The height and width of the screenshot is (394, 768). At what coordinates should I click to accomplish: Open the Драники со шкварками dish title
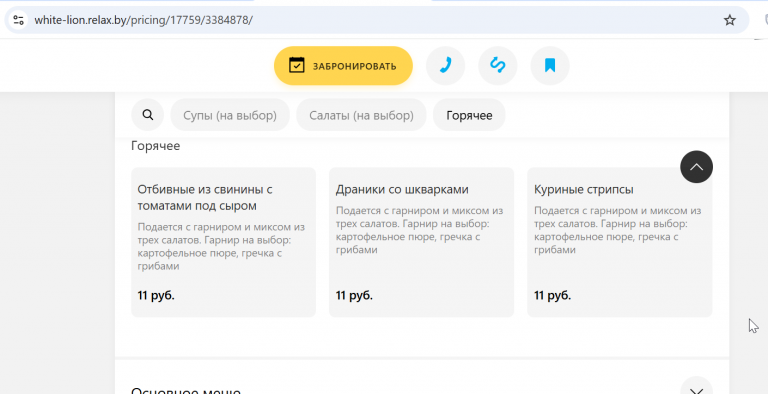click(402, 190)
